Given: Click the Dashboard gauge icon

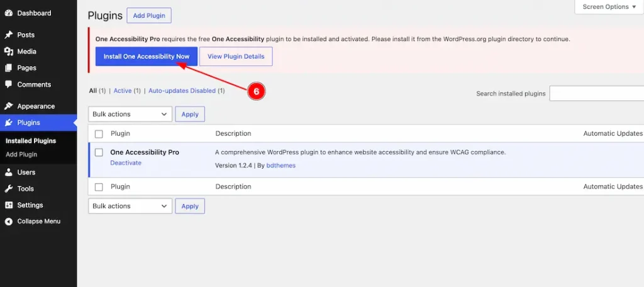Looking at the screenshot, I should [x=9, y=13].
